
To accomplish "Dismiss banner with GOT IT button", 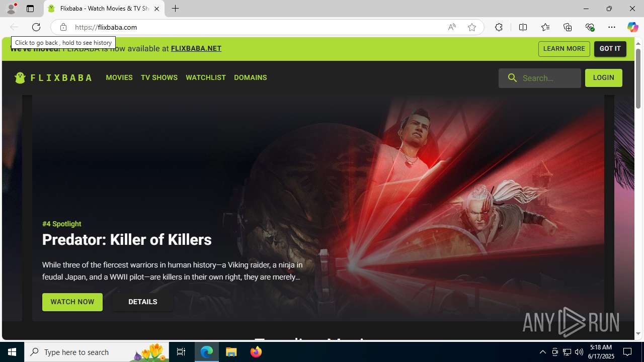I will click(x=610, y=49).
